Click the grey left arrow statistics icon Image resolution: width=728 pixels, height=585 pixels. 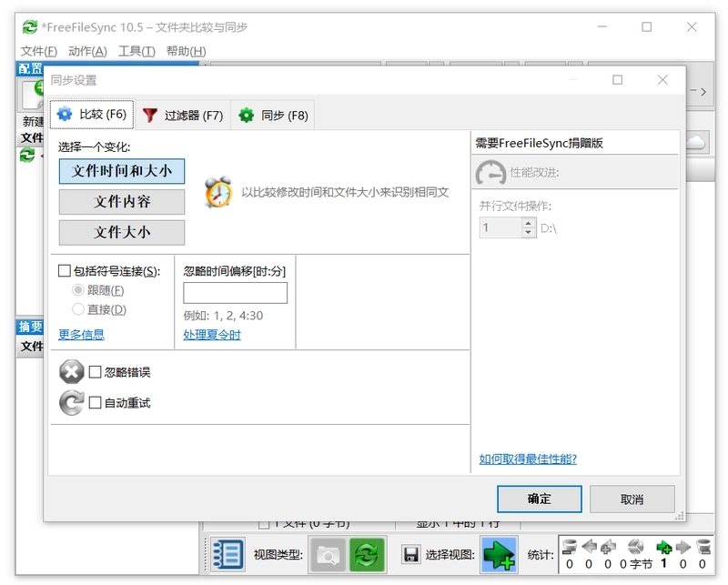coord(589,547)
